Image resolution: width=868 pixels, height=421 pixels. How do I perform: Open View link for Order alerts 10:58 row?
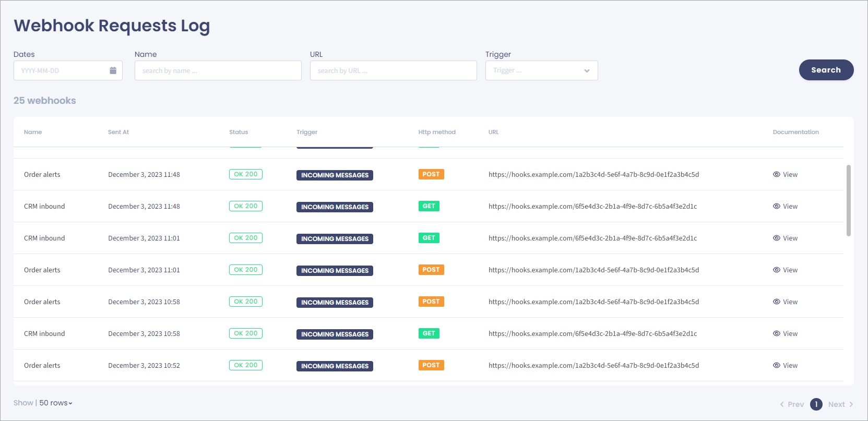click(x=786, y=302)
